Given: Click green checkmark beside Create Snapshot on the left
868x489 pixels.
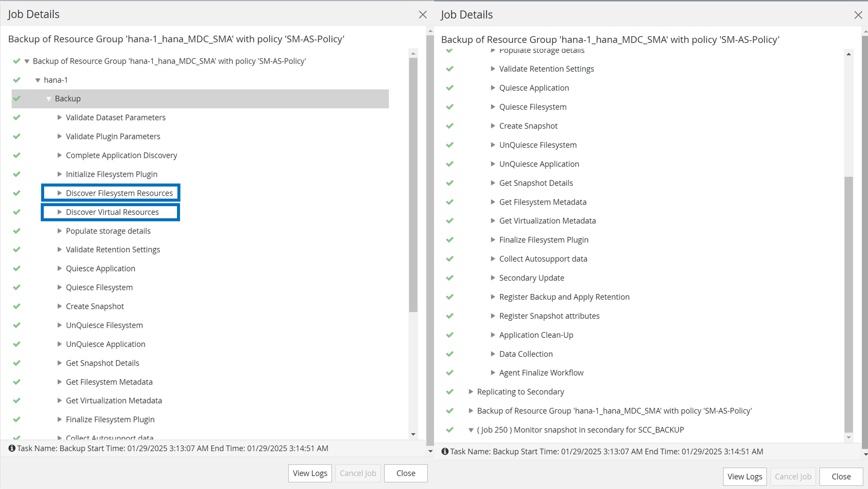Looking at the screenshot, I should pyautogui.click(x=17, y=306).
